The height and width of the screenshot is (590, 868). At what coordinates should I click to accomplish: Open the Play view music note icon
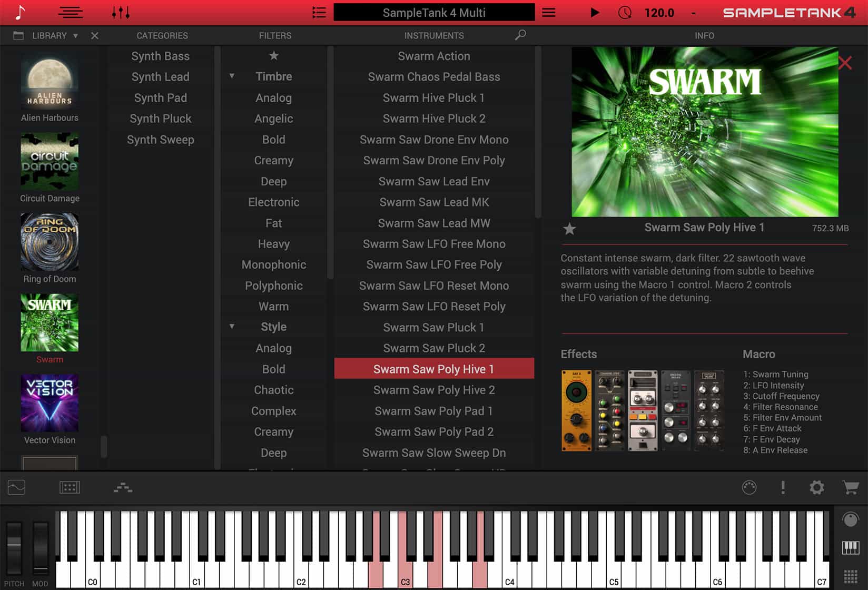[x=20, y=12]
